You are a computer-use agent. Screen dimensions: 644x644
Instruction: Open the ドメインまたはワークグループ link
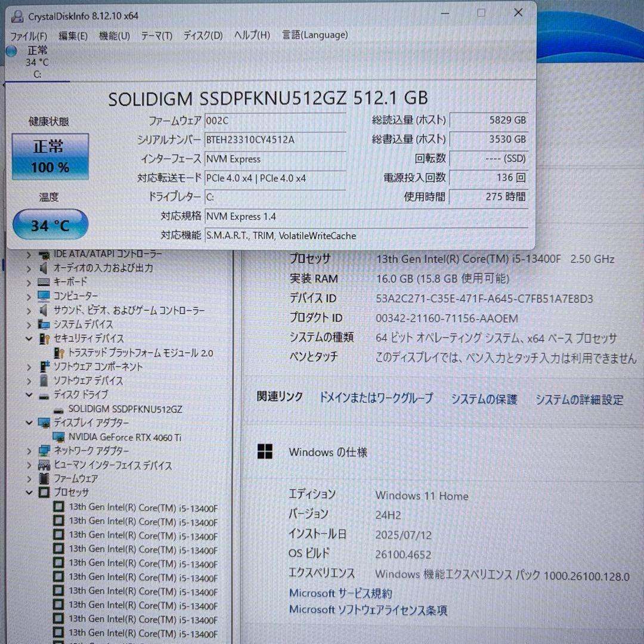(376, 398)
